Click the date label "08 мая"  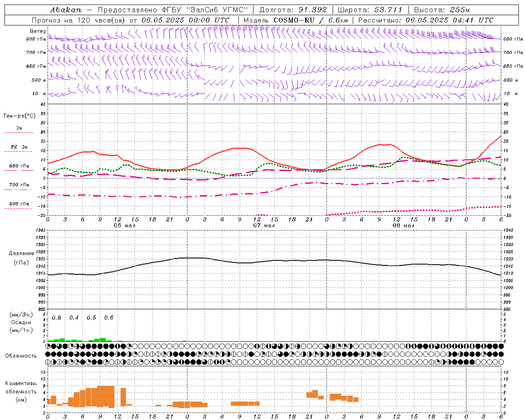tap(404, 226)
